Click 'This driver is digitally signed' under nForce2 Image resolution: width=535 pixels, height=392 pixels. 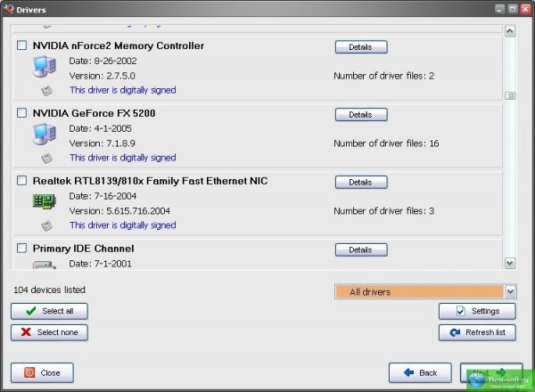pyautogui.click(x=123, y=90)
